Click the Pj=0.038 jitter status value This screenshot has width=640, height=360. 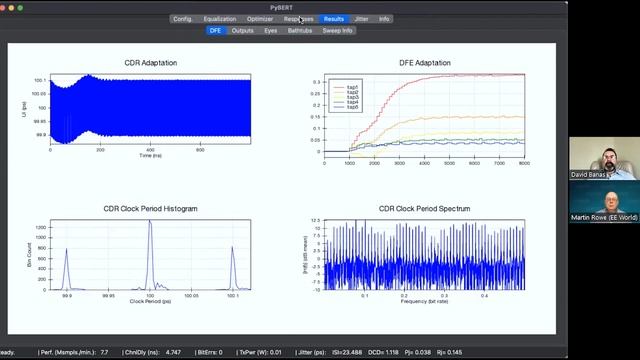coord(418,352)
